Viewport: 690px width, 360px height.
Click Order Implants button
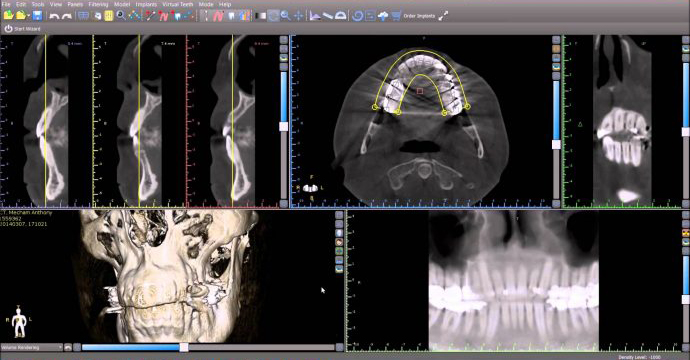point(419,16)
